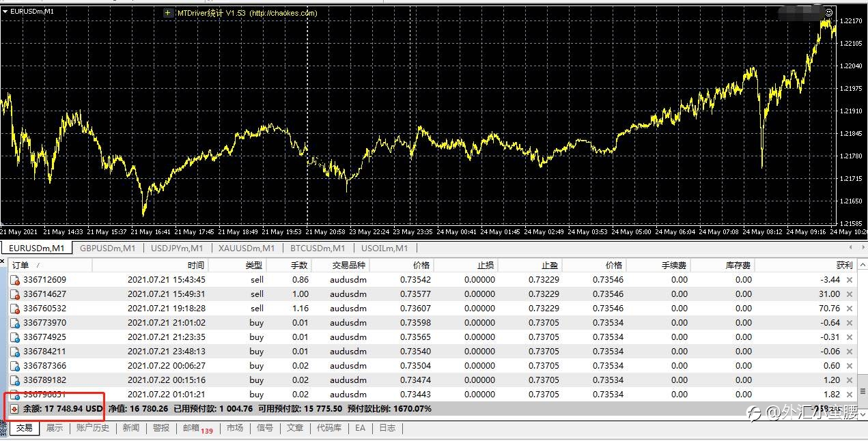The width and height of the screenshot is (868, 441).
Task: Click the sell order icon for ticket 336712609
Action: (14, 280)
